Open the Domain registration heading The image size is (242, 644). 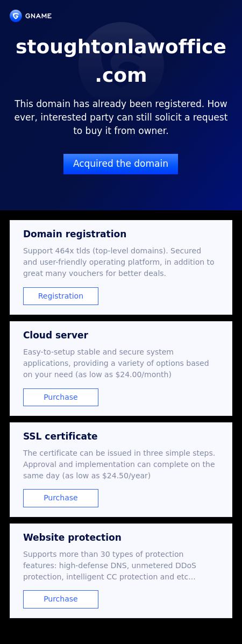(75, 234)
